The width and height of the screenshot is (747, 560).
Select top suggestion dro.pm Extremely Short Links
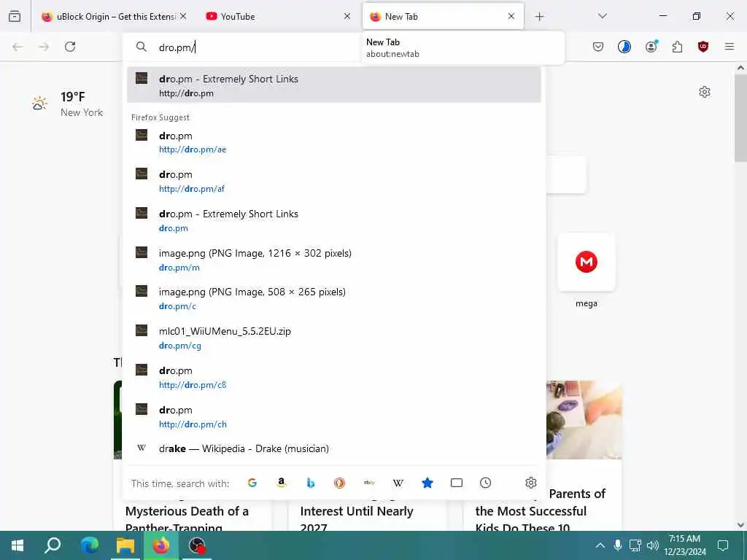coord(333,85)
